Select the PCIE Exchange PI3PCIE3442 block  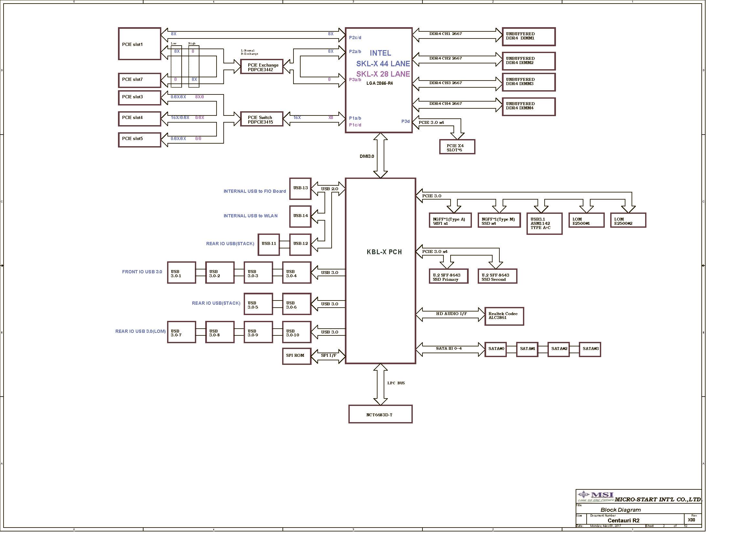262,67
